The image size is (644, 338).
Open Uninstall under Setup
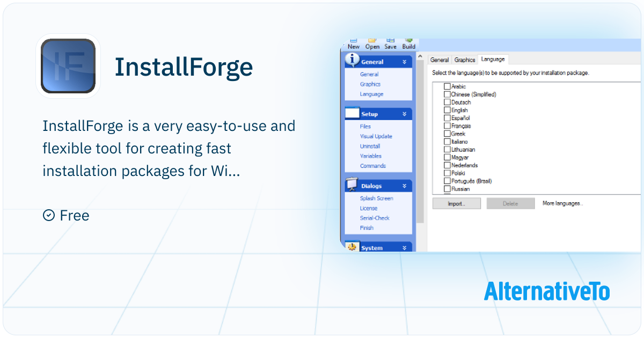(370, 146)
